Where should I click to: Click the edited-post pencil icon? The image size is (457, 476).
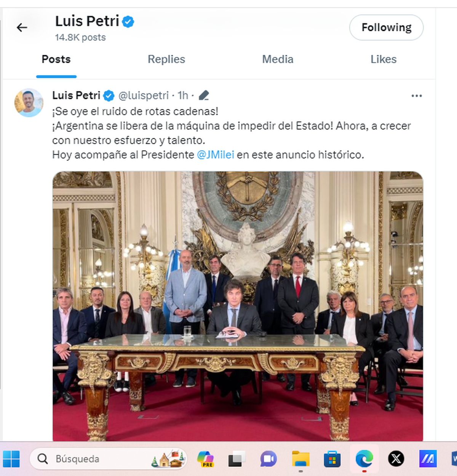coord(204,95)
